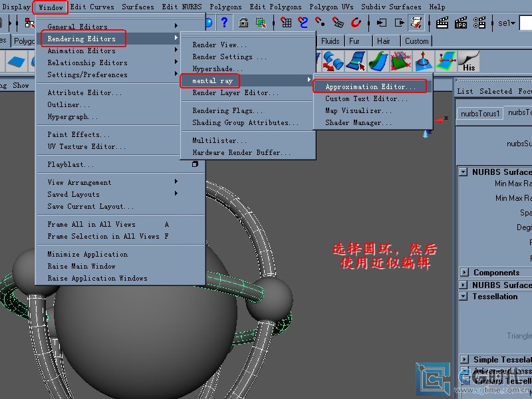
Task: Click the insert isoparms shelf icon
Action: (356, 61)
